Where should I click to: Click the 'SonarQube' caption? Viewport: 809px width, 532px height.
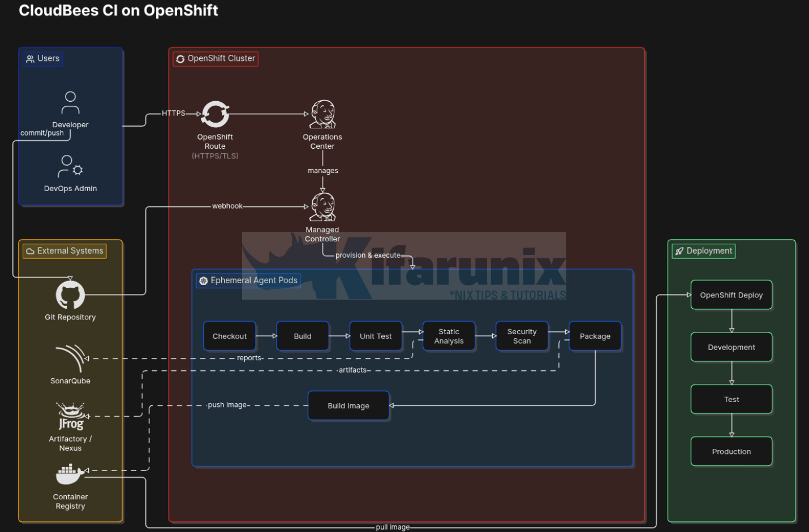coord(70,381)
